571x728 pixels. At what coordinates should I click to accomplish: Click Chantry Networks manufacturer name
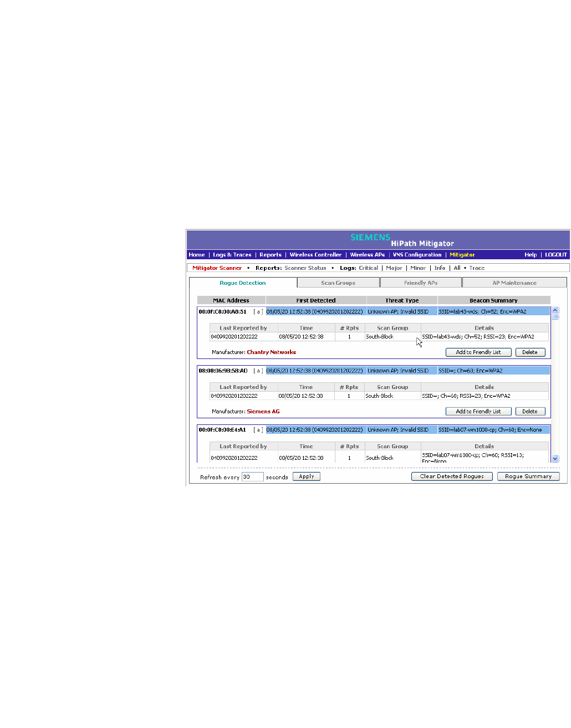click(x=271, y=352)
